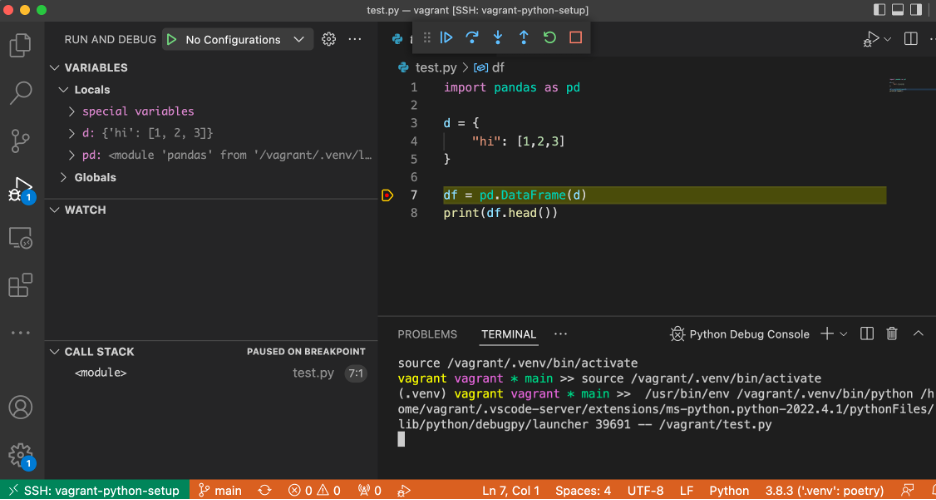Viewport: 936px width, 500px height.
Task: Switch to the Problems tab
Action: tap(427, 334)
